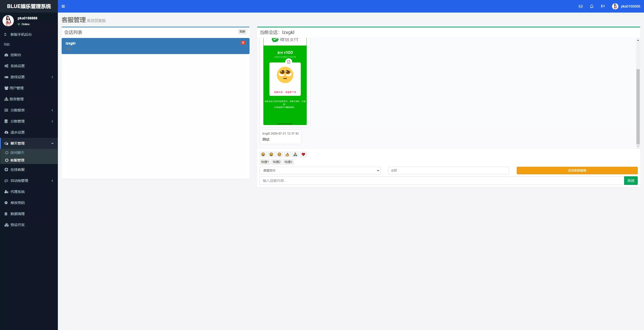Select 客服管理 submenu item
Viewport: 644px width, 330px height.
point(29,160)
